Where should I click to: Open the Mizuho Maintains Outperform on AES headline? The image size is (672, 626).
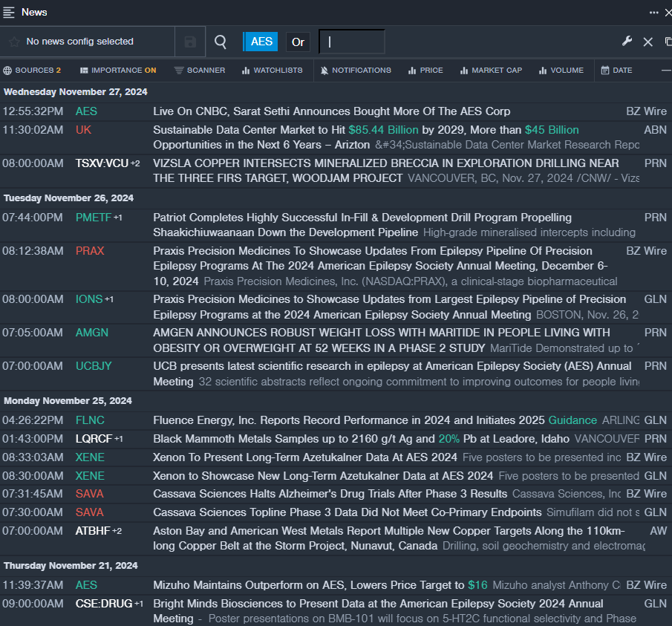310,585
